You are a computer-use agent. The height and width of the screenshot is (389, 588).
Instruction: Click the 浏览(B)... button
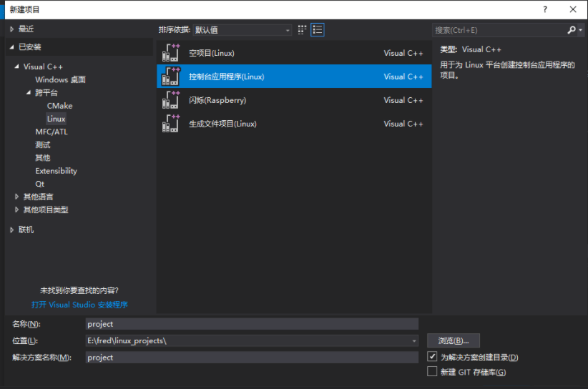pyautogui.click(x=453, y=340)
